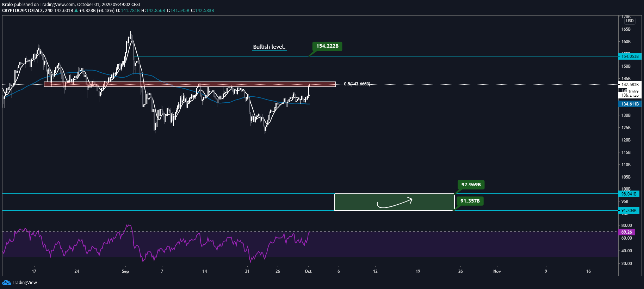Select the green 154.222B callout marker
The image size is (644, 289).
point(327,46)
